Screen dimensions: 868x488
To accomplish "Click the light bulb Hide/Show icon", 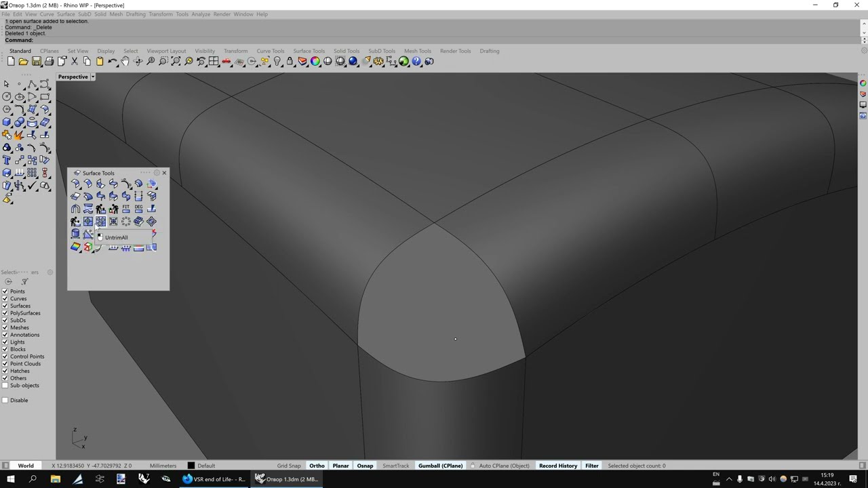I will tap(277, 62).
